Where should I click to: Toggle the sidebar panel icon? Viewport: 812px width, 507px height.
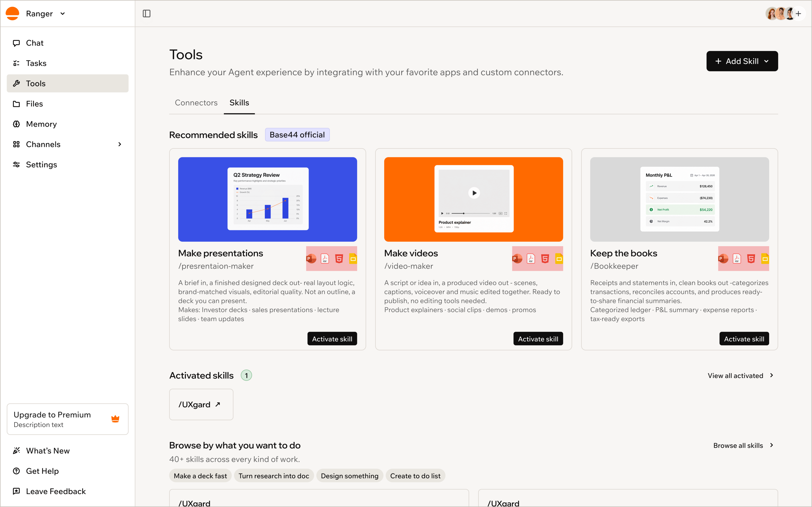[147, 13]
